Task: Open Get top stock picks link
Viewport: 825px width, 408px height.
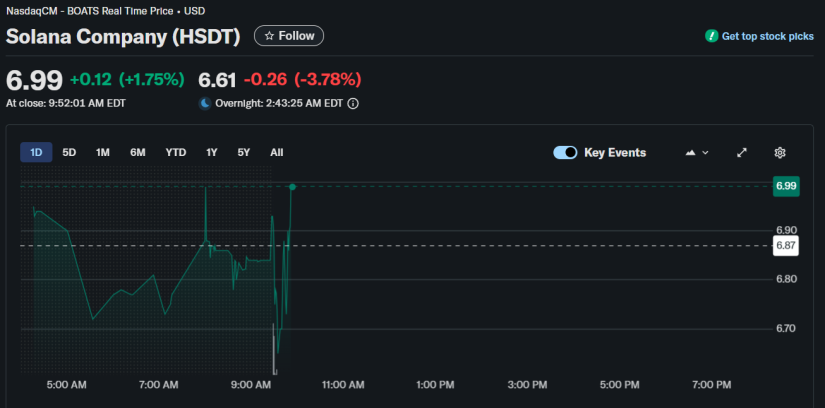Action: click(x=767, y=36)
